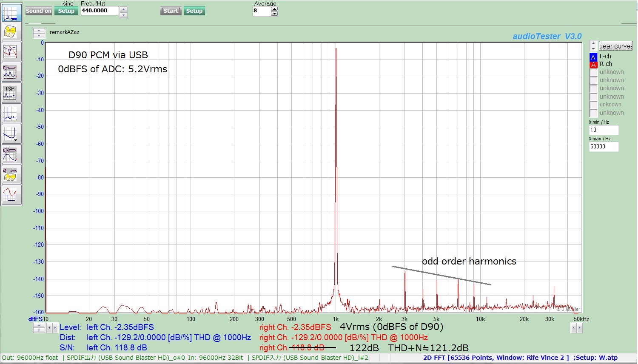The width and height of the screenshot is (638, 364).
Task: Select the FFT spectrum analyzer icon
Action: pos(11,13)
